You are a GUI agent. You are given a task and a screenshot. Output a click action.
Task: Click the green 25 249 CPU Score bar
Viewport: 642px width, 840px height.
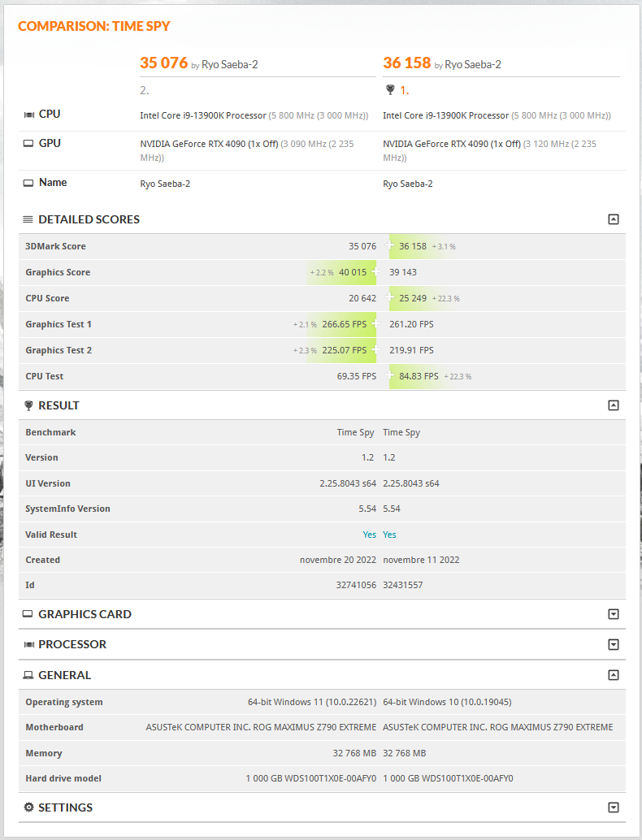click(413, 298)
